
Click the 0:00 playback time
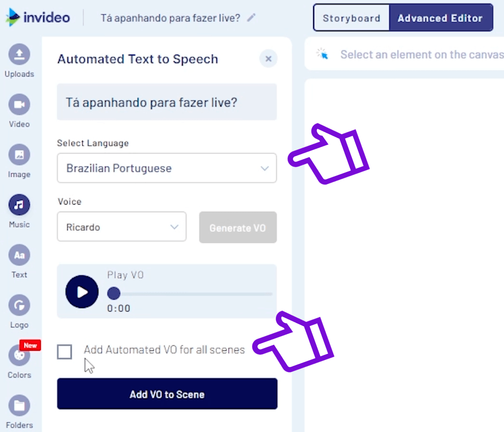coord(118,308)
